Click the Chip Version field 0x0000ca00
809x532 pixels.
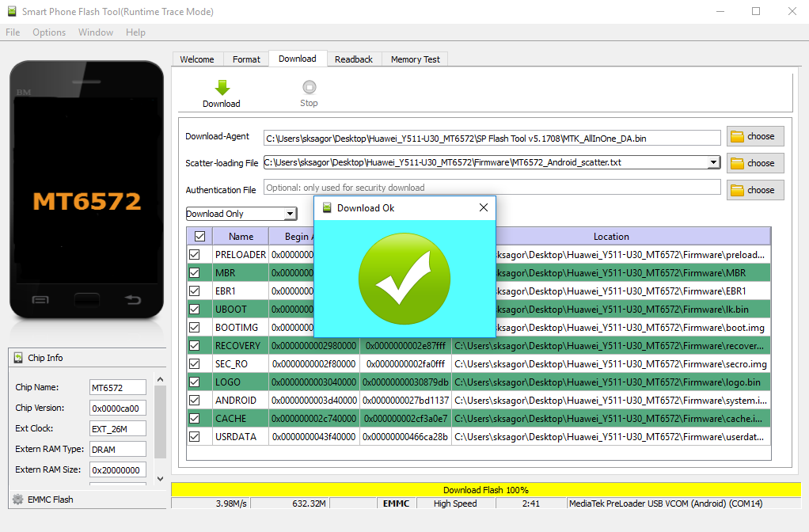(118, 408)
